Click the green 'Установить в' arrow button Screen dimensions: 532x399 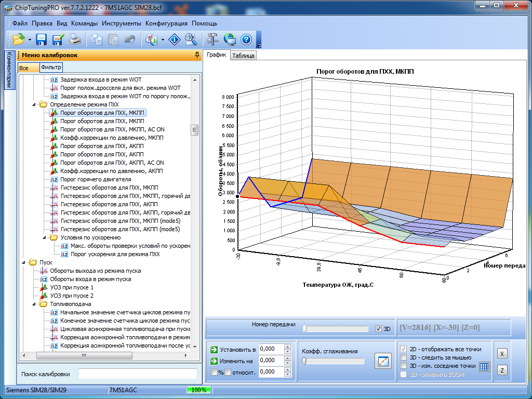coord(214,349)
